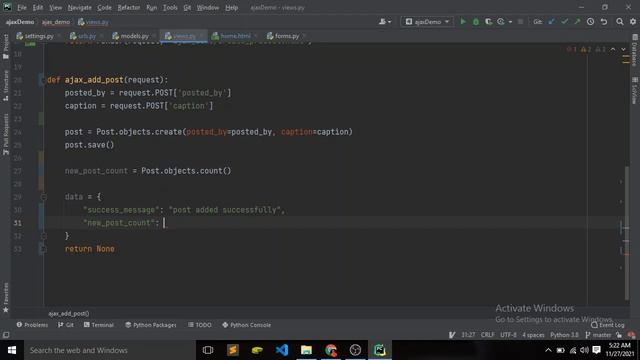Viewport: 640px width, 360px height.
Task: Open Python Packages tool window
Action: click(x=151, y=325)
